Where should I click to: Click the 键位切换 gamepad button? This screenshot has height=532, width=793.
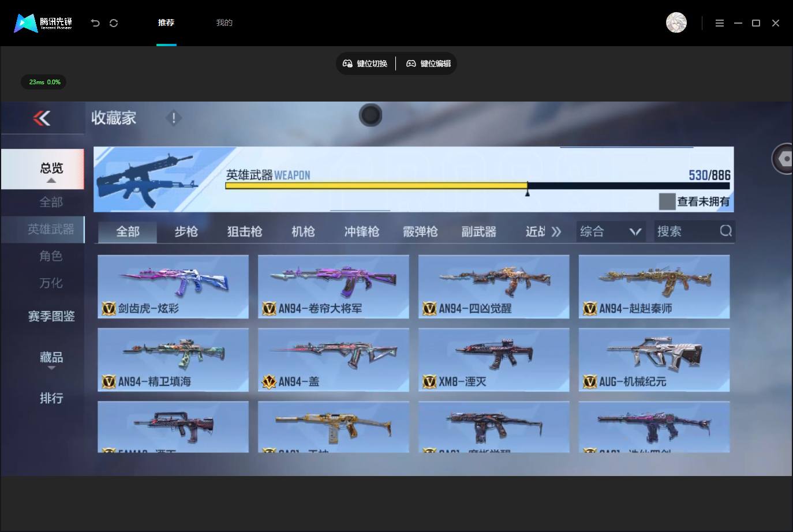coord(365,63)
